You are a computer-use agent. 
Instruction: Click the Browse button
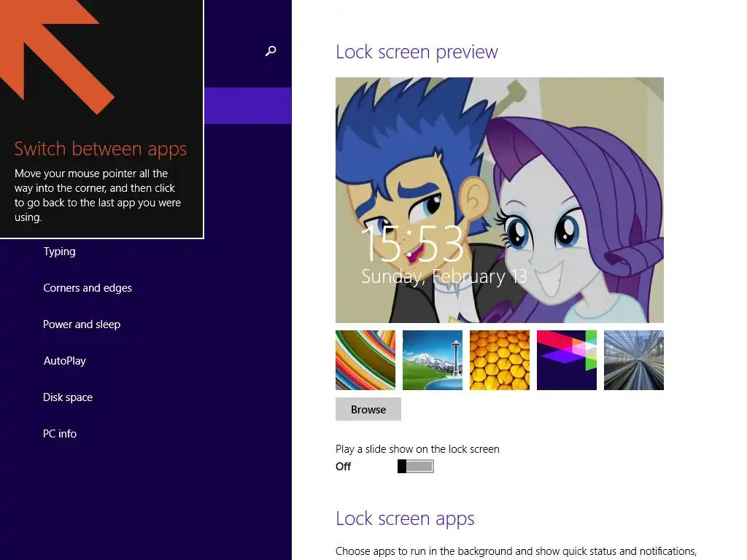tap(368, 410)
